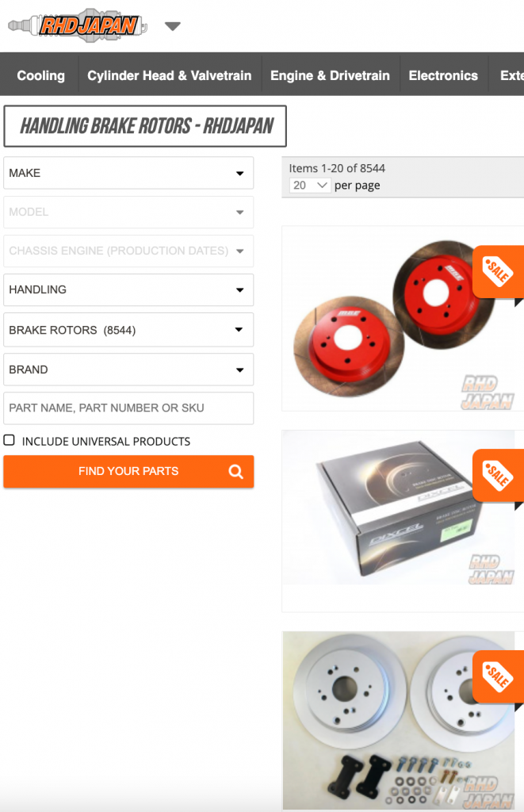Change the 20 per page selector
The image size is (524, 812).
310,186
